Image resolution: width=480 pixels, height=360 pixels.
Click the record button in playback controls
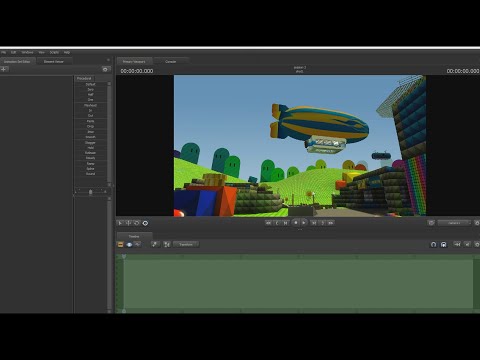click(x=295, y=223)
